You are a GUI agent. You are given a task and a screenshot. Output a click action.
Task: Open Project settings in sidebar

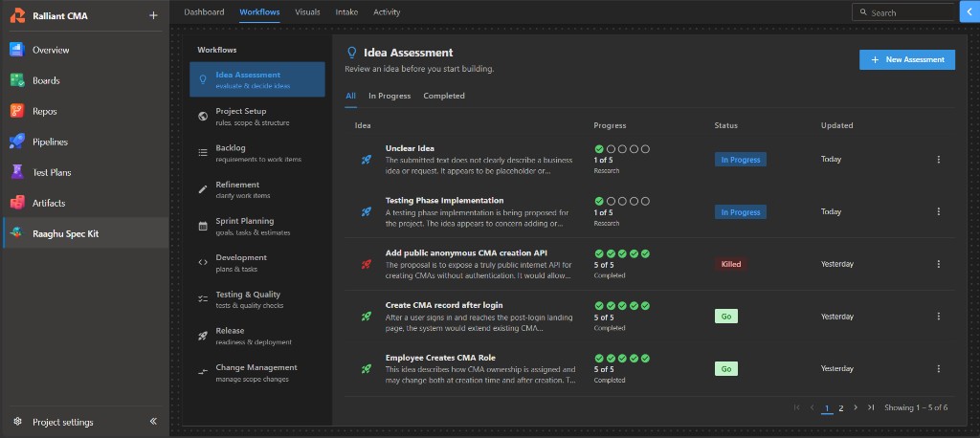click(62, 422)
